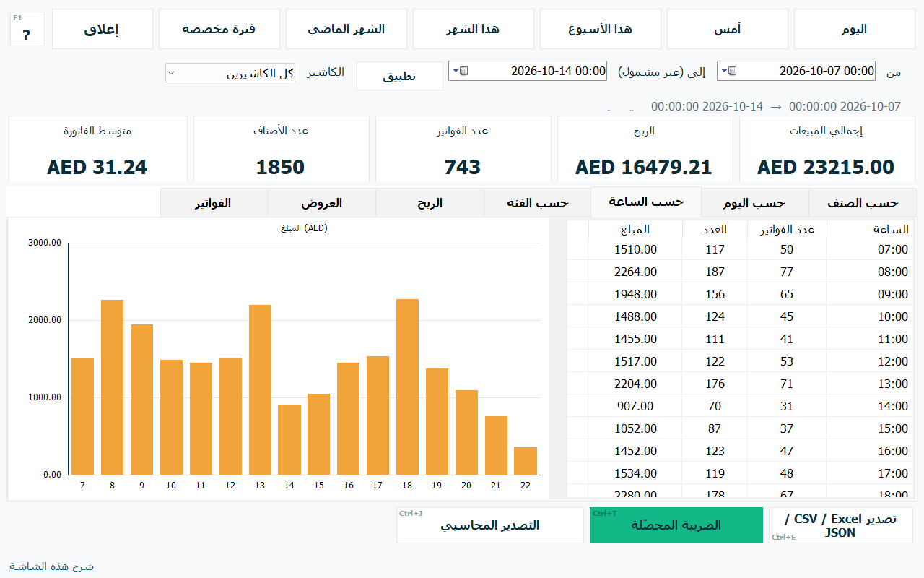Viewport: 924px width, 578px height.
Task: Choose the 'الشهر الماضي' period button
Action: pyautogui.click(x=346, y=29)
